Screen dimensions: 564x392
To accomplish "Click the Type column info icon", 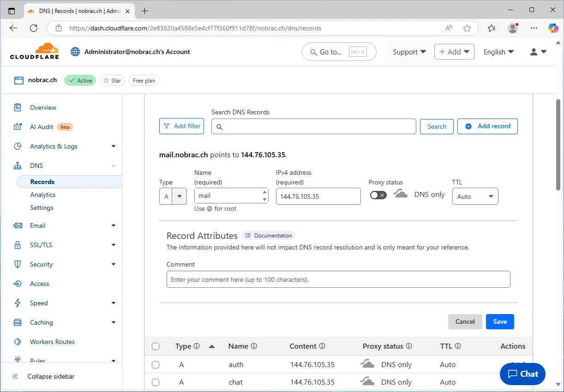I will pos(197,346).
